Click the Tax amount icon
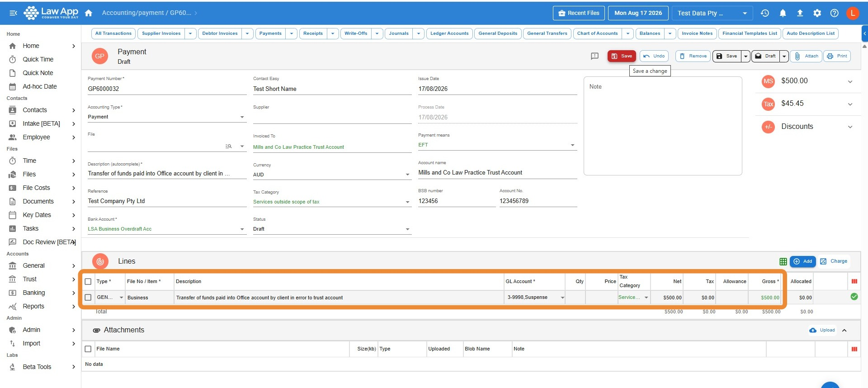The height and width of the screenshot is (388, 868). [x=769, y=104]
